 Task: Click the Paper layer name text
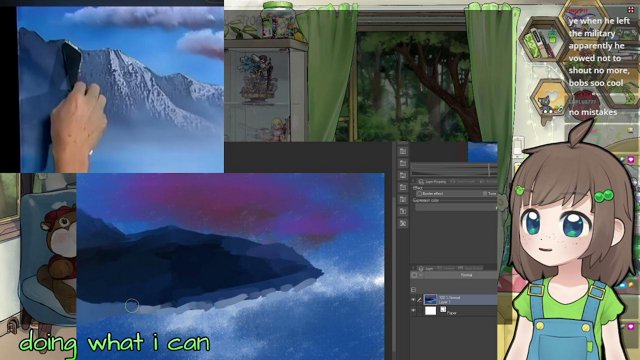tap(451, 313)
